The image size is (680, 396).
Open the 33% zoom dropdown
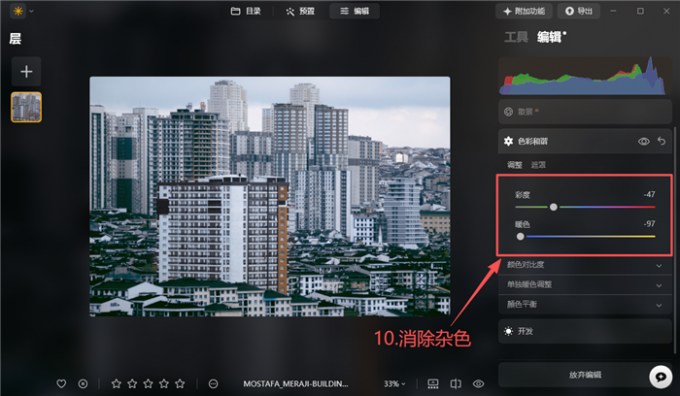394,384
